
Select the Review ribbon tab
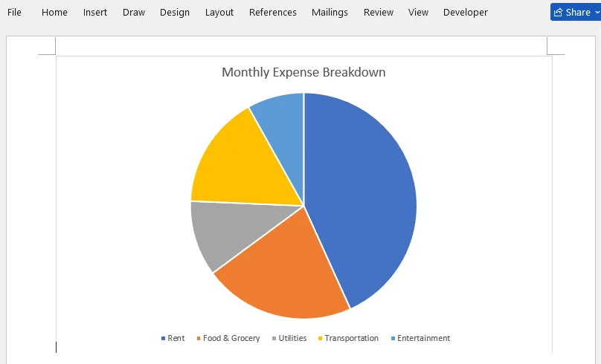379,12
